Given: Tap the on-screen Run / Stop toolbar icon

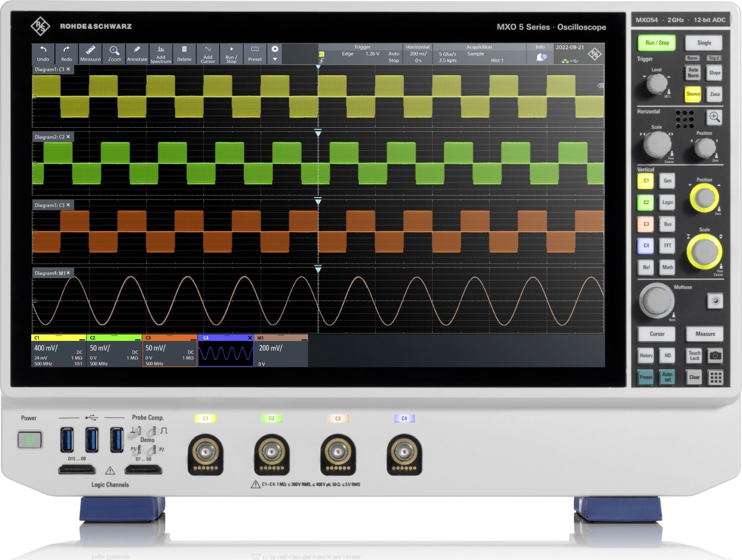Looking at the screenshot, I should click(231, 53).
